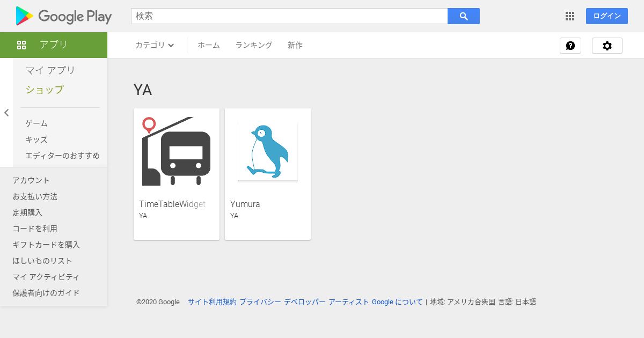The height and width of the screenshot is (338, 644).
Task: Click the ©2020 Google footer text
Action: point(158,302)
